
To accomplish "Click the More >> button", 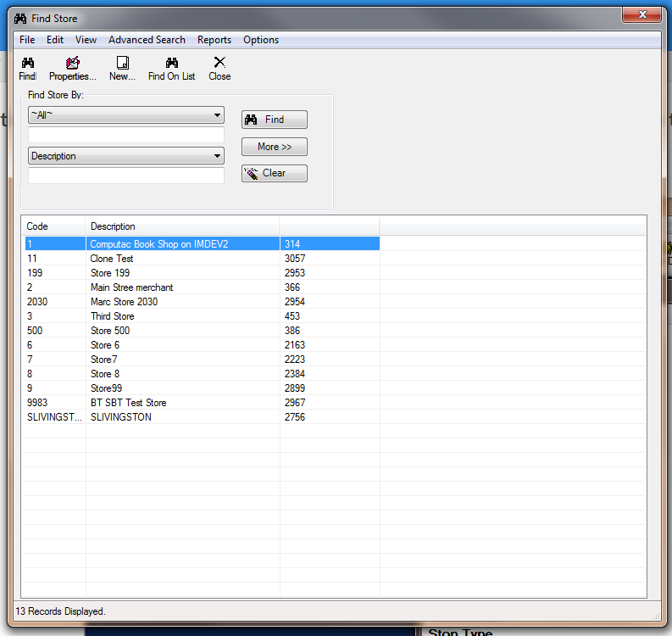I will pos(275,147).
